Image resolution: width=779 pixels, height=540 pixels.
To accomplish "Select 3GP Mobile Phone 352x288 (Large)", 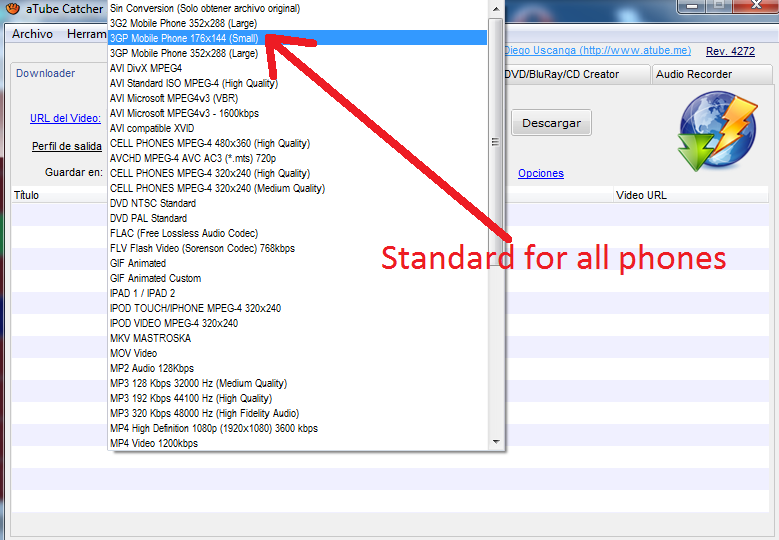I will click(297, 53).
